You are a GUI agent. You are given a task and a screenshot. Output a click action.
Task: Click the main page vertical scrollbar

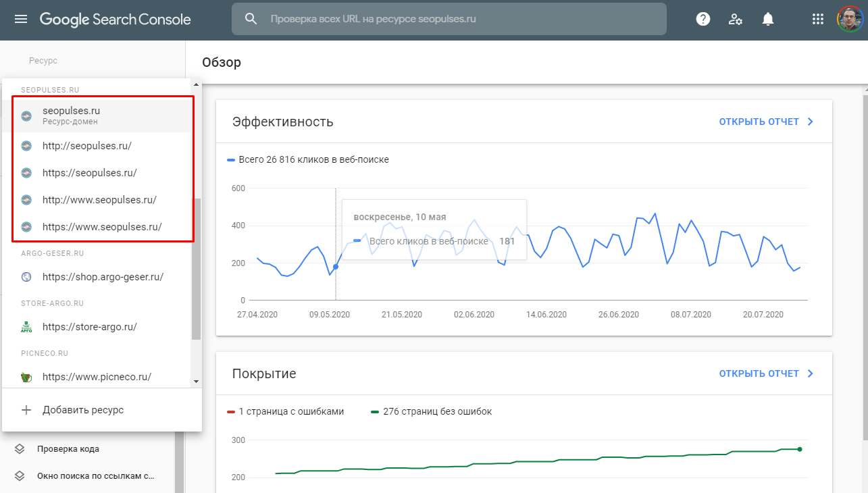865,267
